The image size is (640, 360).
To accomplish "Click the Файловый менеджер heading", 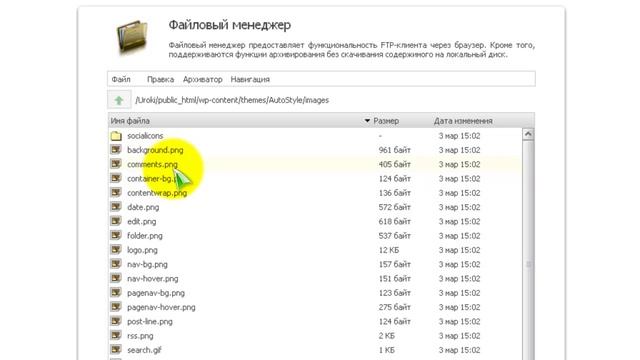I will 230,25.
